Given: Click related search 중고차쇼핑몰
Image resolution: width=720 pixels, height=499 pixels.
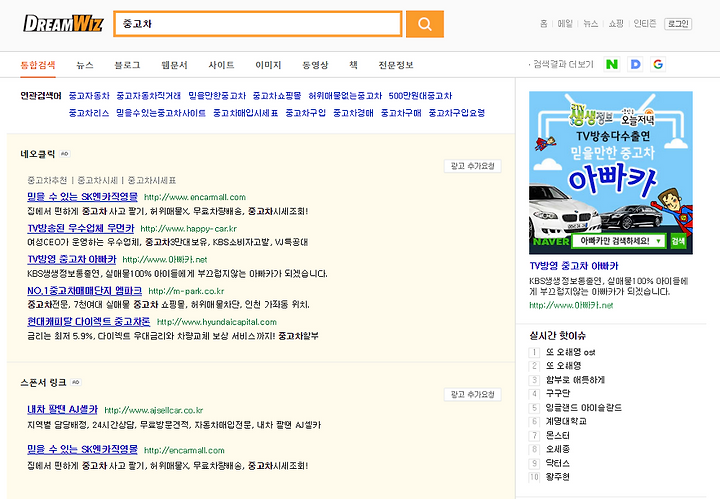Looking at the screenshot, I should (x=277, y=96).
